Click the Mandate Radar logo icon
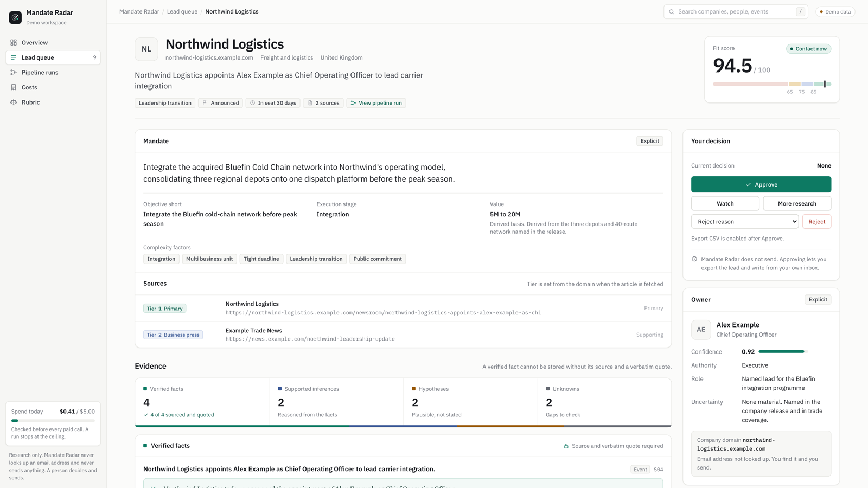This screenshot has width=868, height=488. click(15, 17)
